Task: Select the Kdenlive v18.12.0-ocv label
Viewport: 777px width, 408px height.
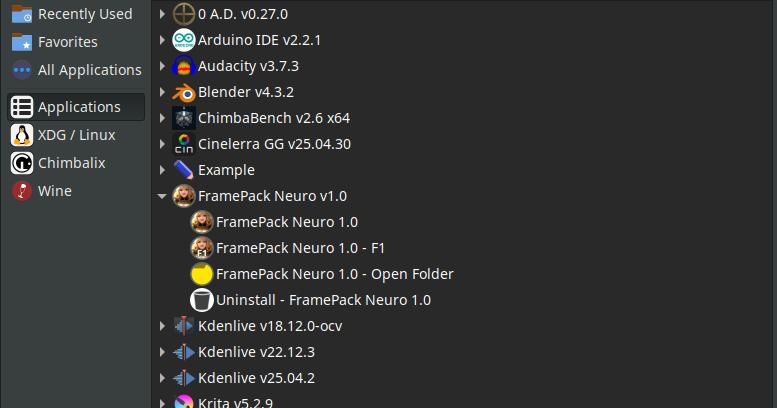Action: click(270, 326)
